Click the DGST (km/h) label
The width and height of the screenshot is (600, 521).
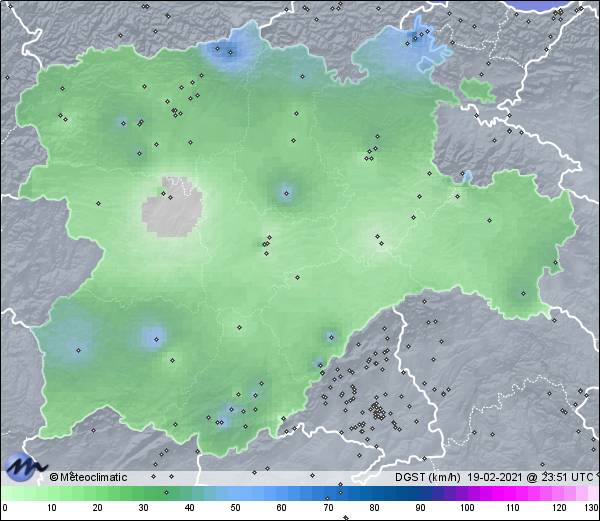(428, 477)
